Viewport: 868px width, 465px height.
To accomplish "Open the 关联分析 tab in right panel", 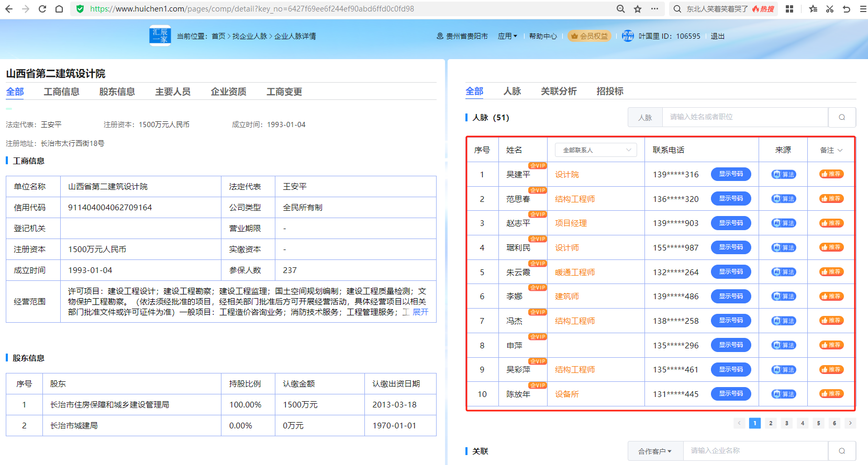I will [x=559, y=91].
